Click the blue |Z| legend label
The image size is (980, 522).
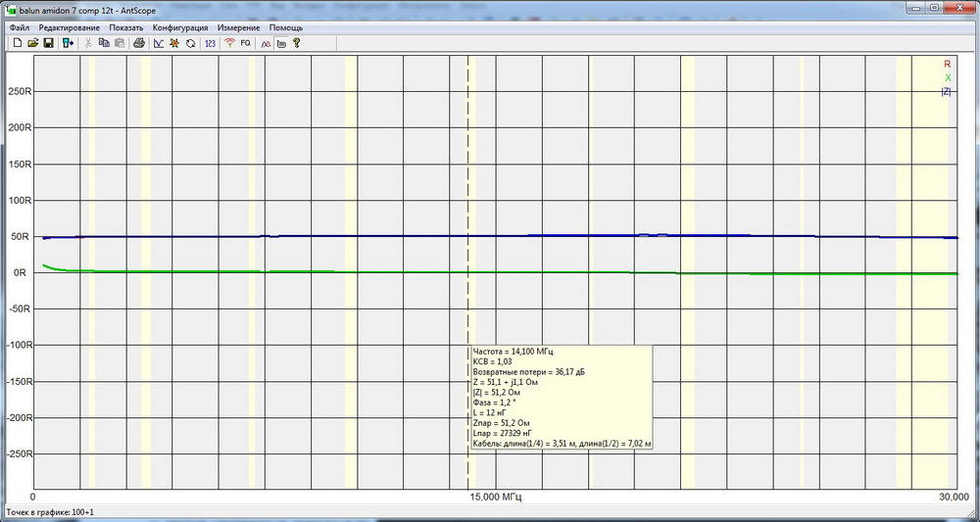946,91
